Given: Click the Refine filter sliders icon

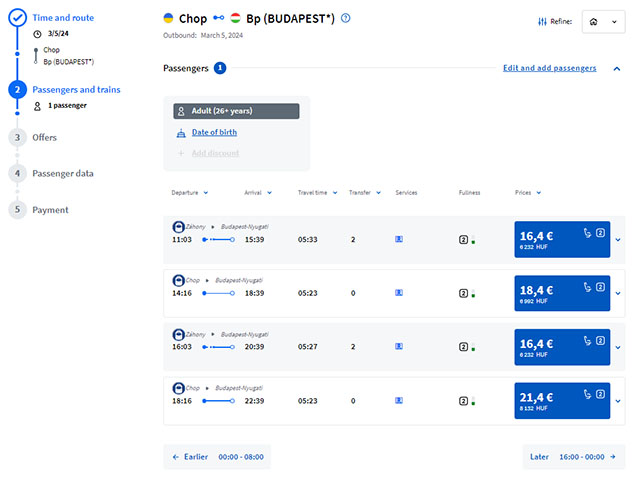Looking at the screenshot, I should coord(542,22).
